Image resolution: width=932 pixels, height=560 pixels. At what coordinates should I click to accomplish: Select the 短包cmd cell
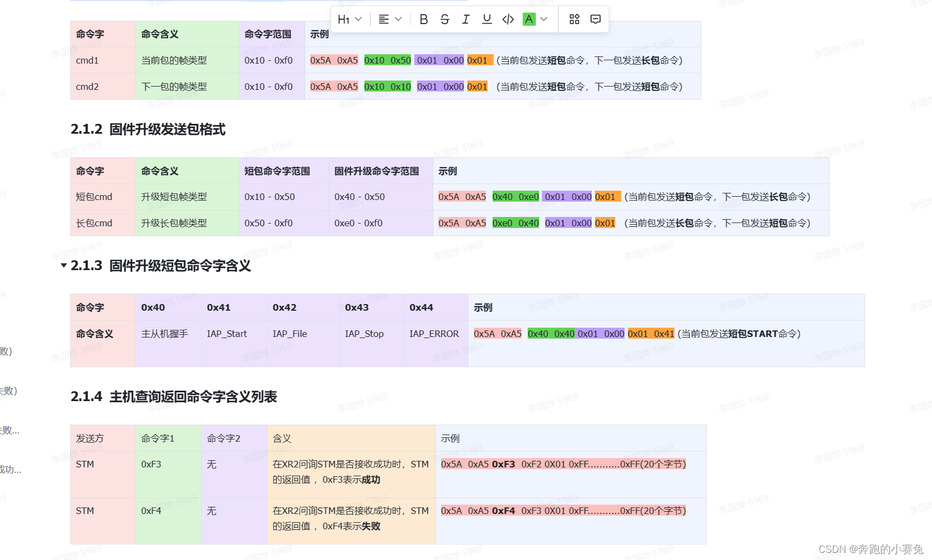[x=103, y=197]
